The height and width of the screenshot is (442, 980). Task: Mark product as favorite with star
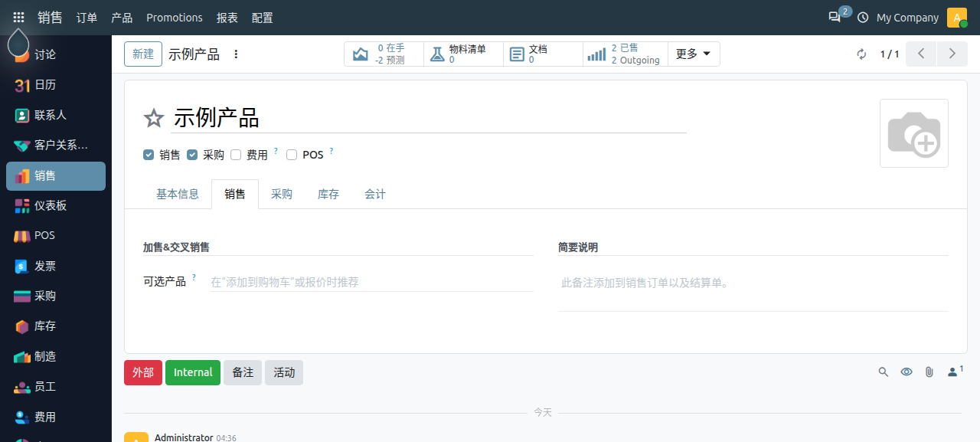(x=154, y=118)
